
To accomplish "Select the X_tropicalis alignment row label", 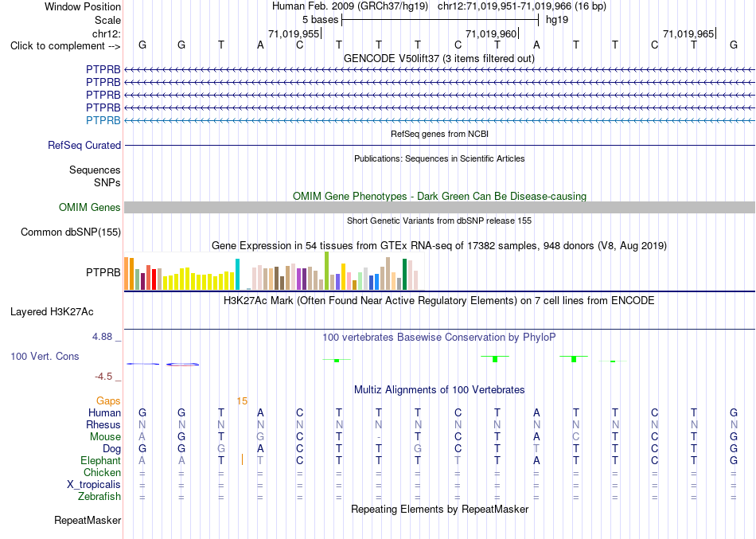I will point(94,485).
